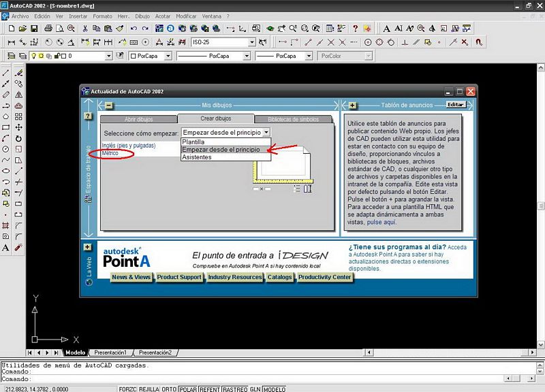This screenshot has width=545, height=392.
Task: Switch to the Abrir dibujos tab
Action: point(139,119)
